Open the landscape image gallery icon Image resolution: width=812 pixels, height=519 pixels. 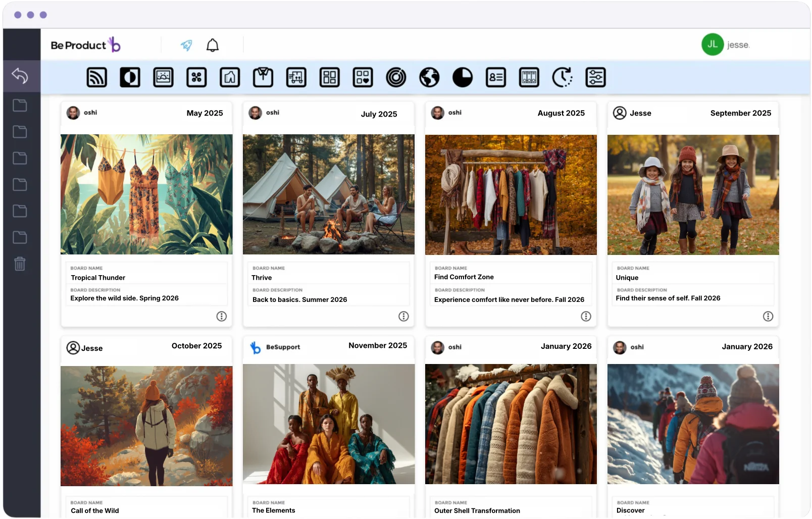[x=163, y=77]
